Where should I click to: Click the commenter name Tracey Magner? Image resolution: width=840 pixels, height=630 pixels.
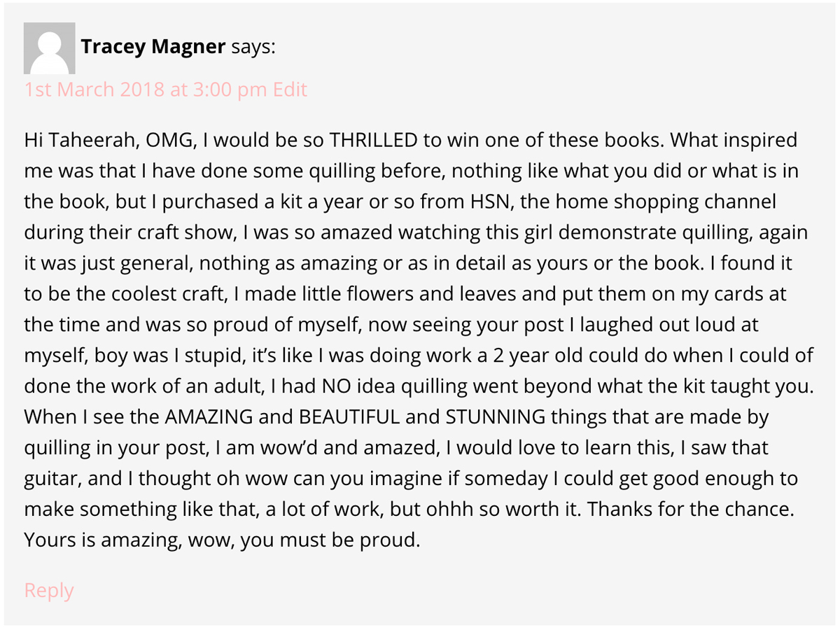click(x=153, y=47)
